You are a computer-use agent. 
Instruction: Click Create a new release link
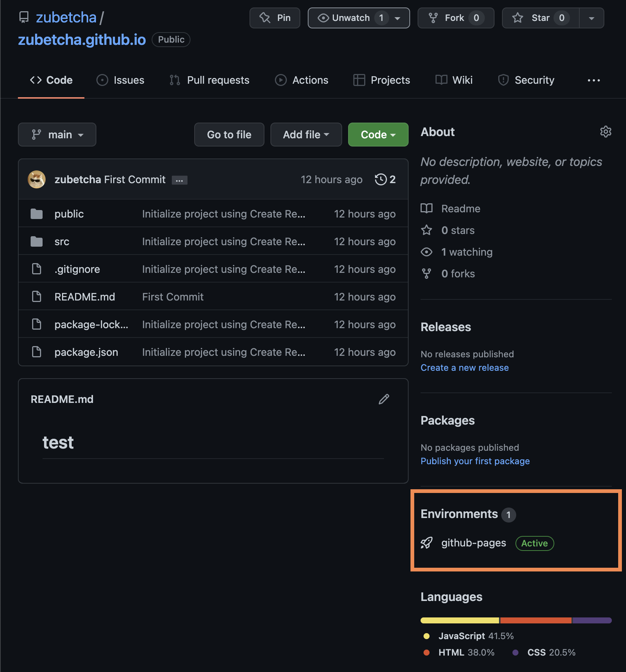coord(465,368)
